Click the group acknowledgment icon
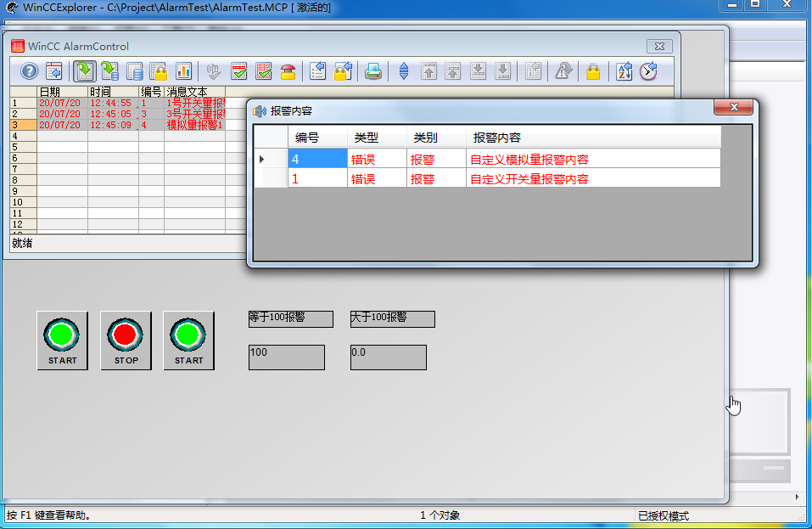Screen dimensions: 812x529 tap(264, 71)
